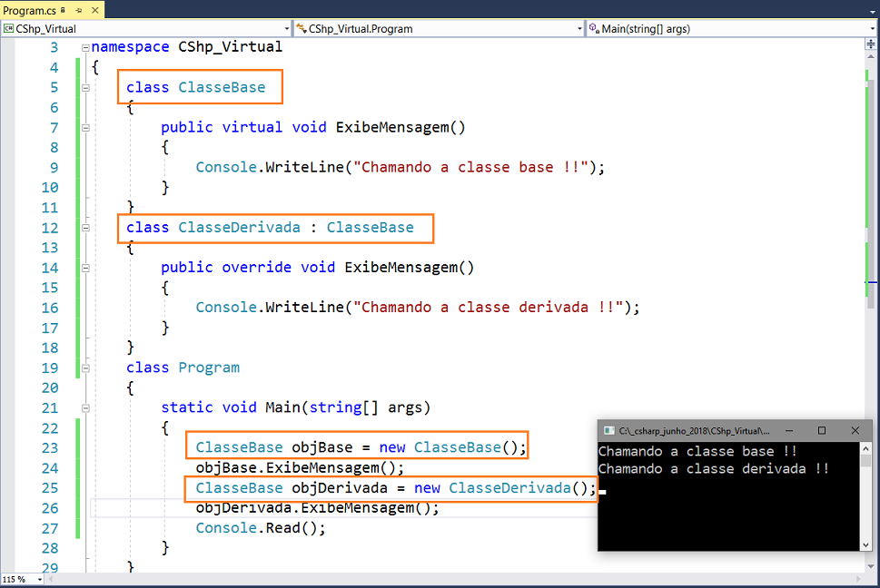Click "objBase" variable name on line 23
The height and width of the screenshot is (588, 880).
click(322, 448)
